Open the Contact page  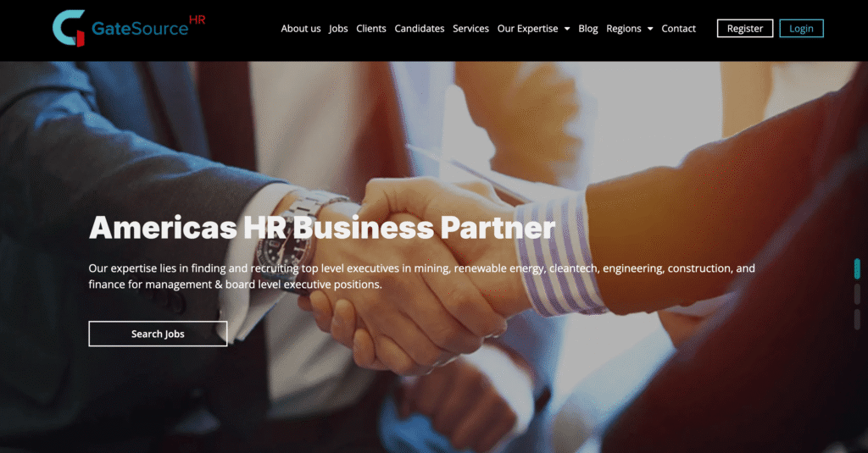coord(678,29)
